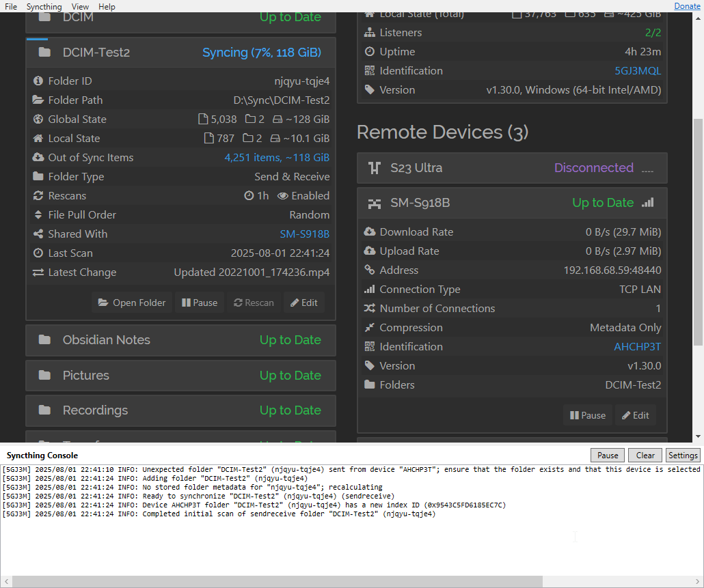The height and width of the screenshot is (588, 704).
Task: Open the out of sync items link
Action: pyautogui.click(x=277, y=158)
